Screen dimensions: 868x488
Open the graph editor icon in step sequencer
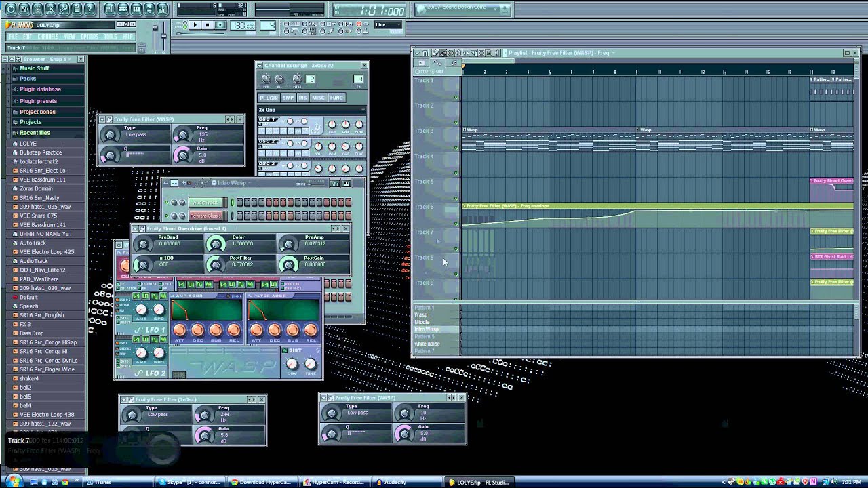pyautogui.click(x=334, y=183)
